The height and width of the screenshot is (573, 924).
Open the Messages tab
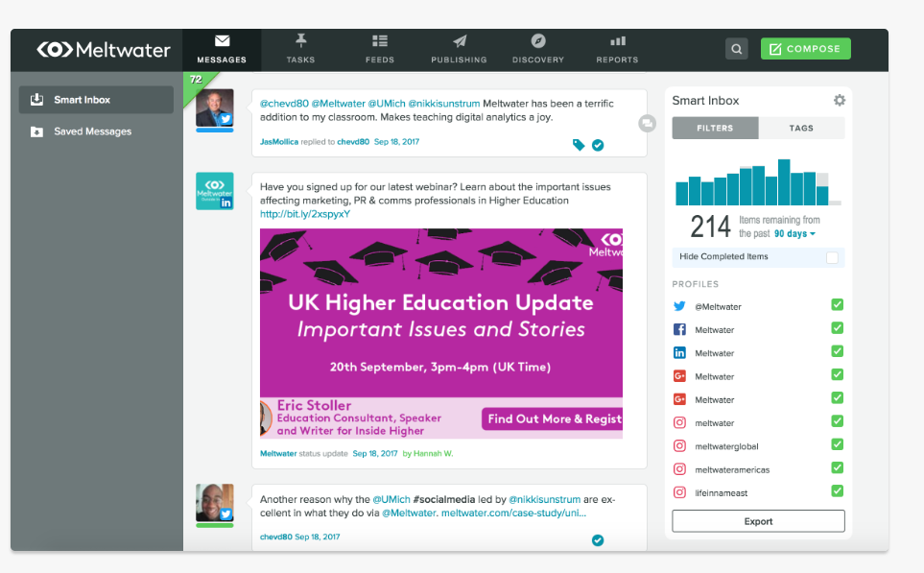(x=222, y=50)
